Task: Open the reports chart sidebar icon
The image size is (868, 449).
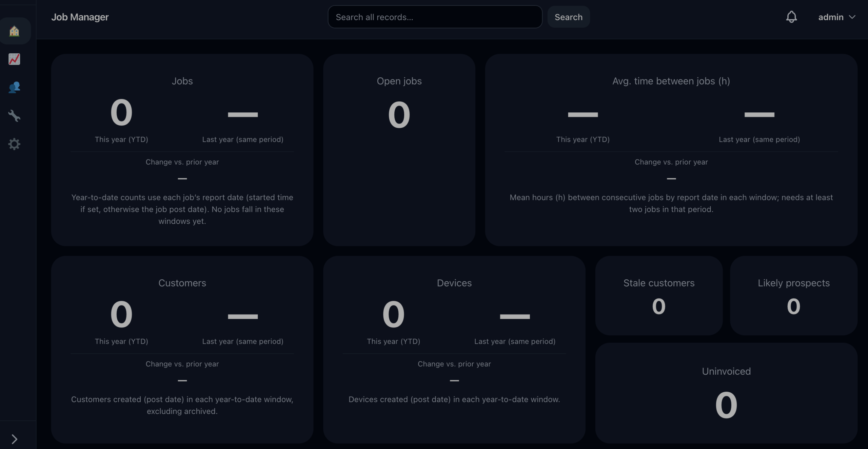Action: 14,59
